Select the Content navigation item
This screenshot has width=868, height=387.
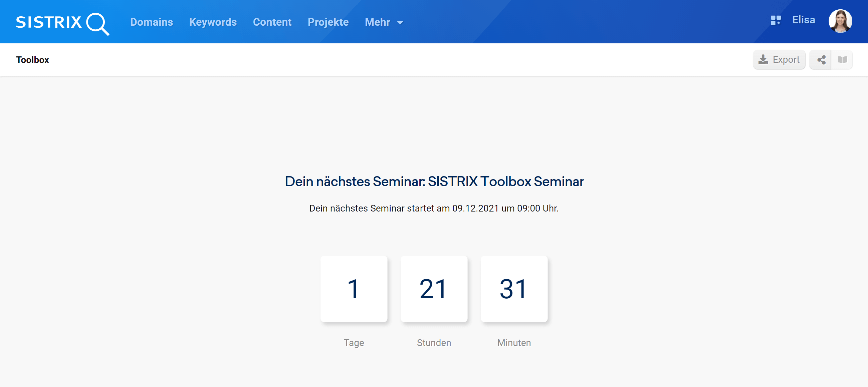tap(272, 22)
